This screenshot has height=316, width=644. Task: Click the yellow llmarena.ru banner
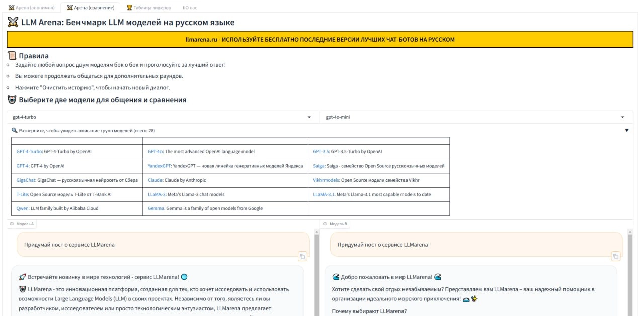coord(320,39)
